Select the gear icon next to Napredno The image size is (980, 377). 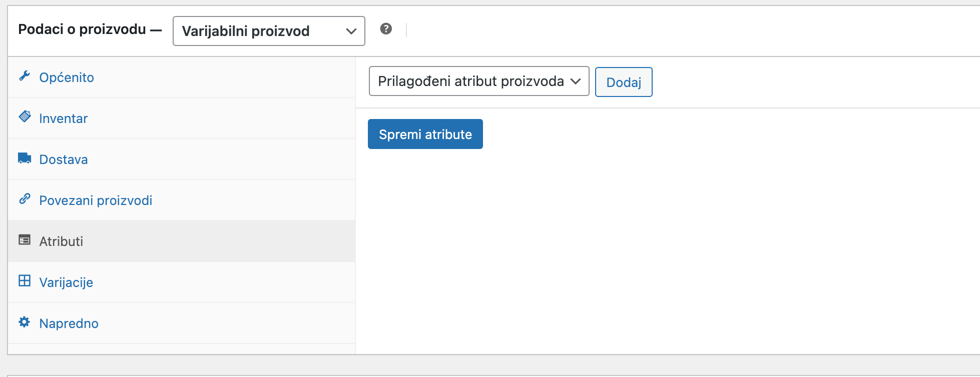(25, 322)
